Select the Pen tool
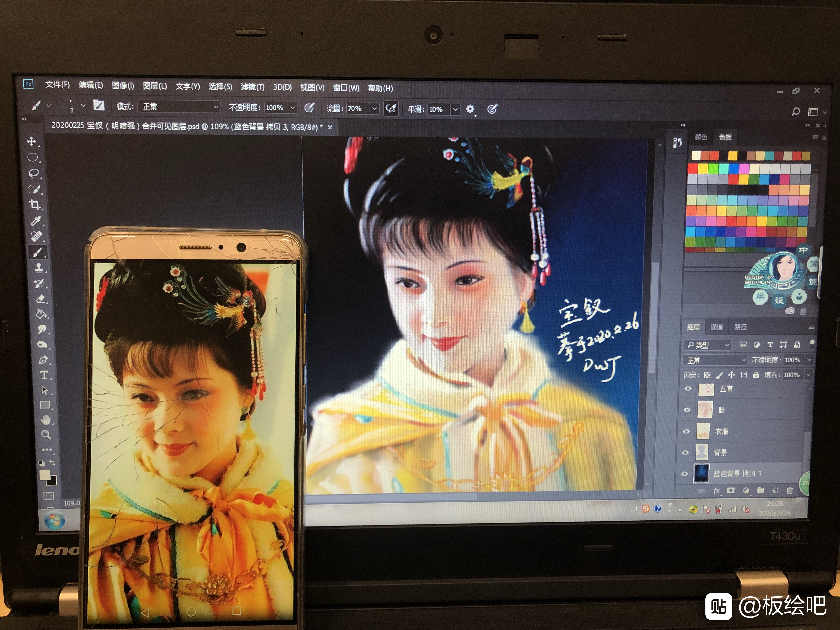 click(x=43, y=360)
